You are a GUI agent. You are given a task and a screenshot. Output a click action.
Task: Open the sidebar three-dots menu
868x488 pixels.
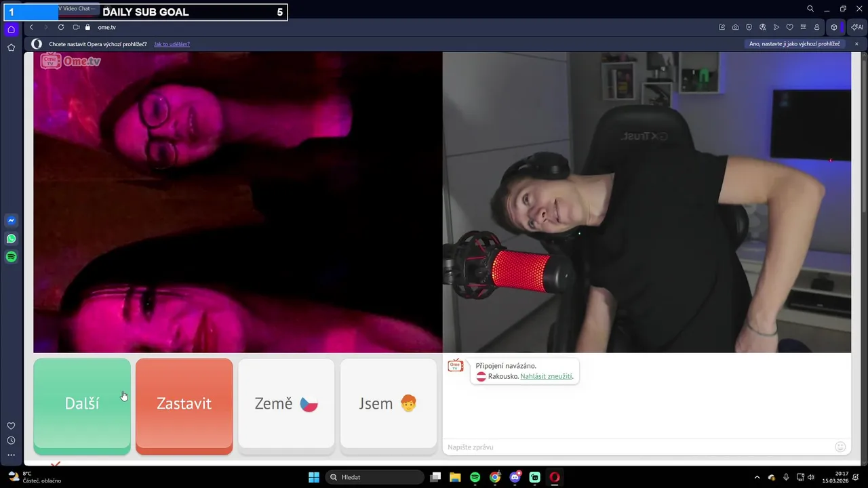click(x=11, y=455)
